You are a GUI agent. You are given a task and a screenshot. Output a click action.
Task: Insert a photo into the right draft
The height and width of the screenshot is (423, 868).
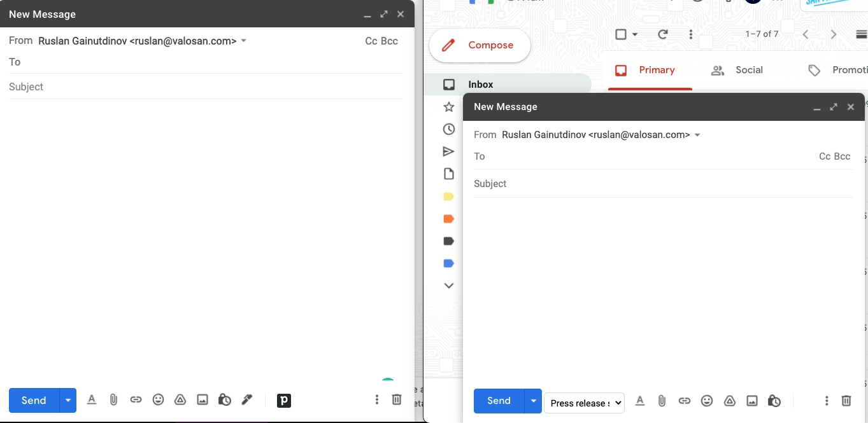[x=752, y=401]
